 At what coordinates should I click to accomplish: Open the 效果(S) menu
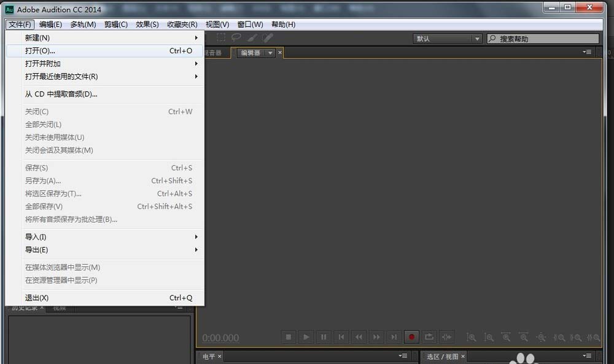coord(147,25)
